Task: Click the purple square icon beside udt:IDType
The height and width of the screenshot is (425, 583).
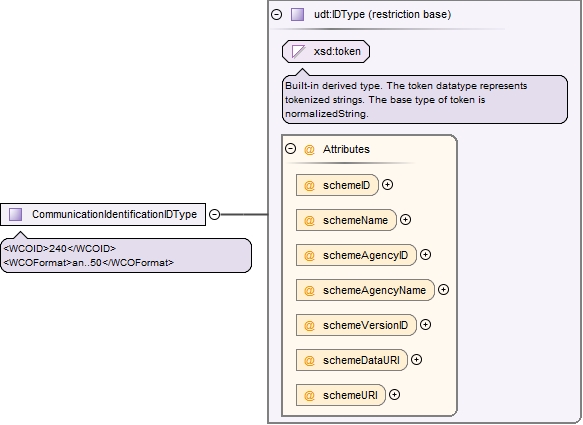Action: click(297, 15)
